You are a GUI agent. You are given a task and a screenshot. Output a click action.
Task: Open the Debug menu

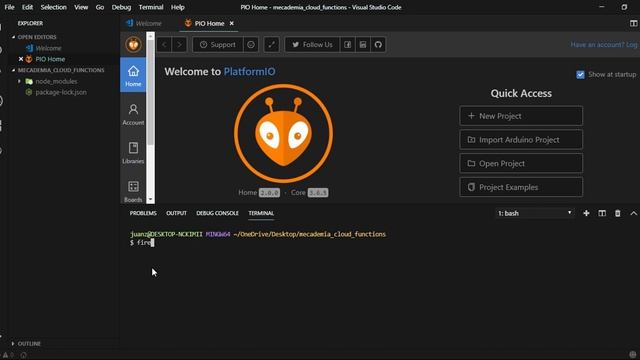pos(121,7)
